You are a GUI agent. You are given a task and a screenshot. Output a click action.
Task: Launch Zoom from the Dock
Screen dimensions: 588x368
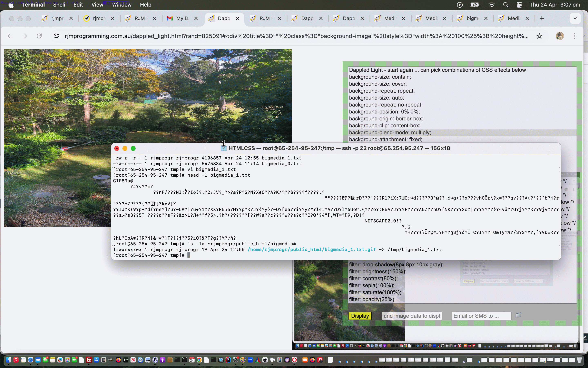(250, 360)
